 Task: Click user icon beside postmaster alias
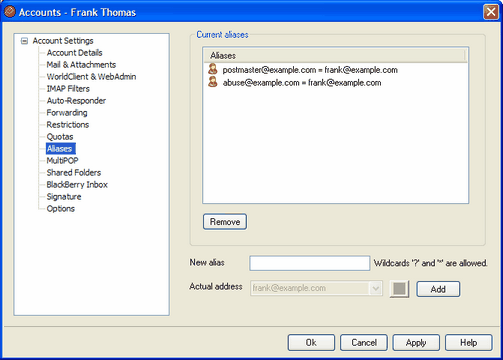213,69
